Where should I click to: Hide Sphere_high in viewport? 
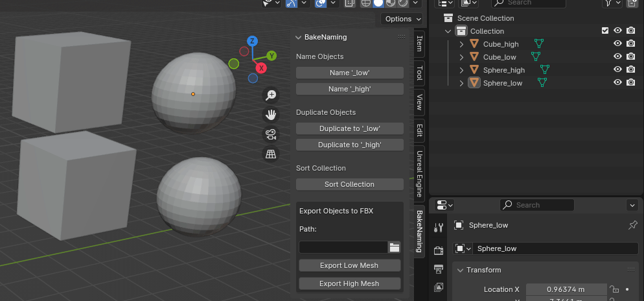pyautogui.click(x=617, y=69)
